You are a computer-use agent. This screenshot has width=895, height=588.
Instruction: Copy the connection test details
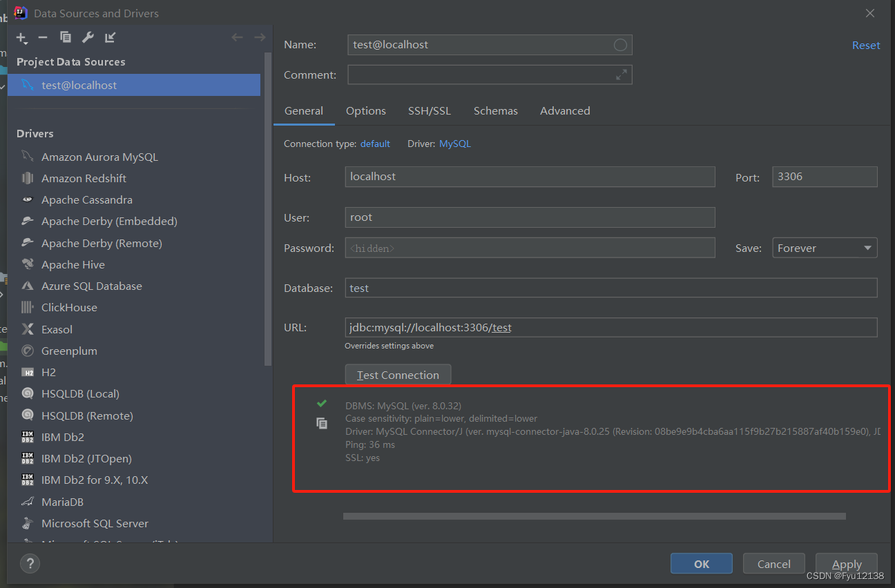[322, 423]
